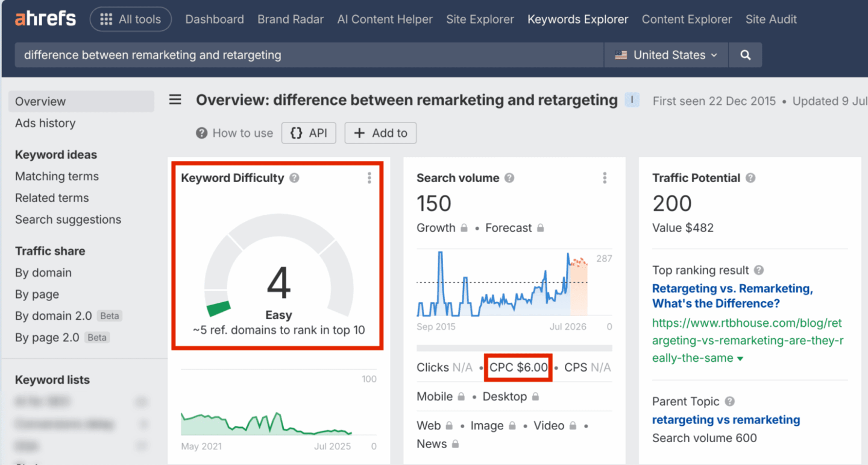Open Keyword Difficulty three-dot menu

370,178
